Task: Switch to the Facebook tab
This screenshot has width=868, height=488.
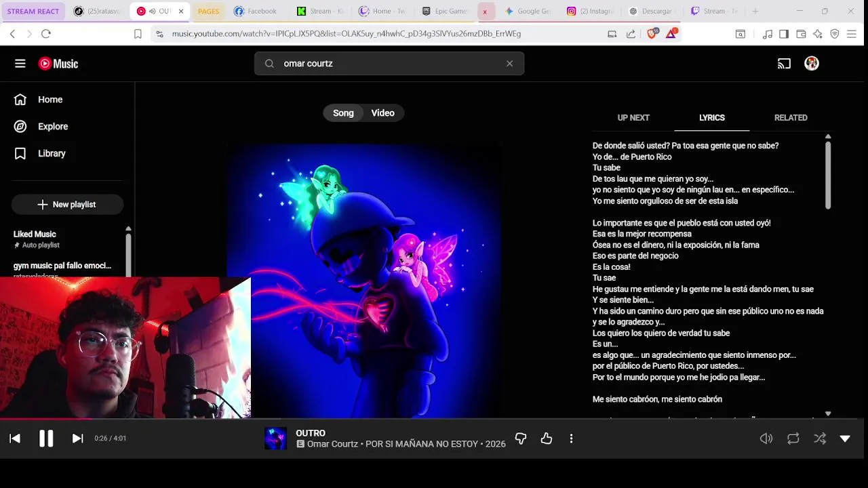Action: click(256, 12)
